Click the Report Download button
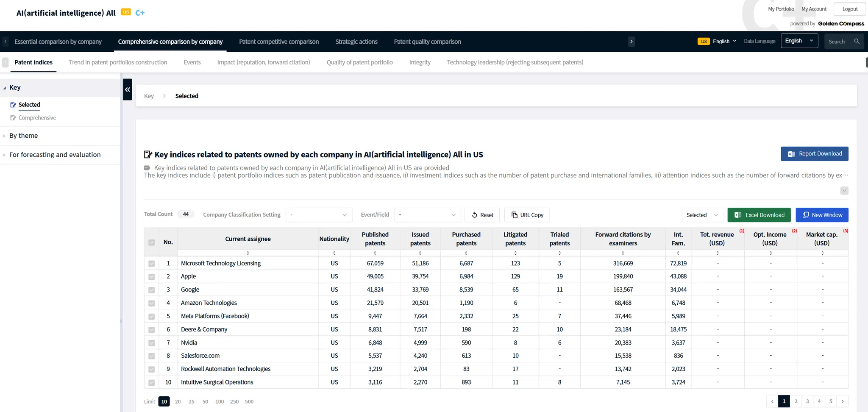The height and width of the screenshot is (412, 868). 814,154
